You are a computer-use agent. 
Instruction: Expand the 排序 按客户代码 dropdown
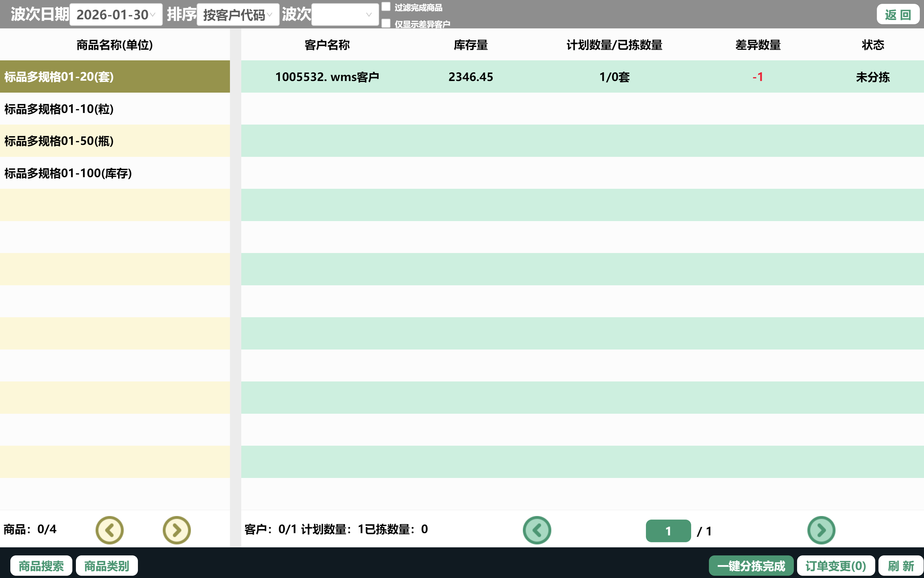click(x=237, y=15)
